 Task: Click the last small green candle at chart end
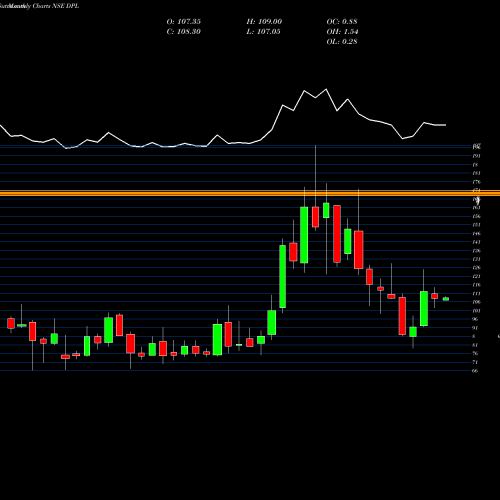pos(446,299)
